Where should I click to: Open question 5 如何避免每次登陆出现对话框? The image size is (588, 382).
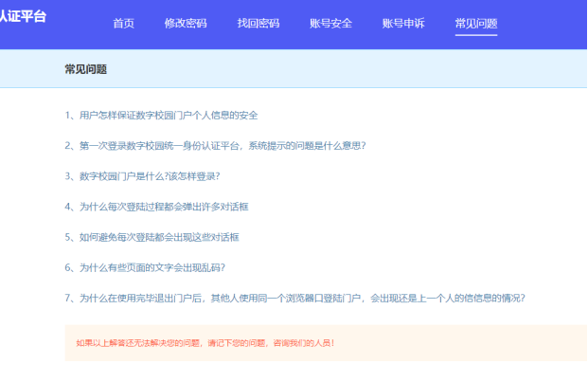(151, 236)
